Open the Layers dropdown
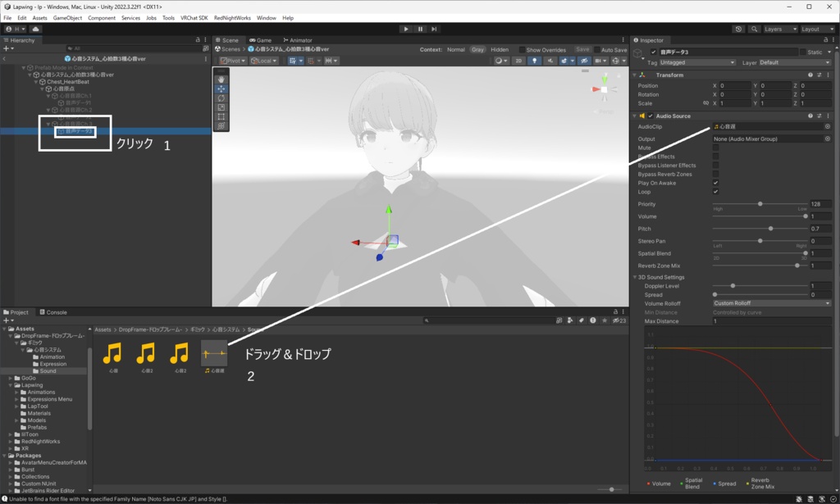 [x=780, y=29]
